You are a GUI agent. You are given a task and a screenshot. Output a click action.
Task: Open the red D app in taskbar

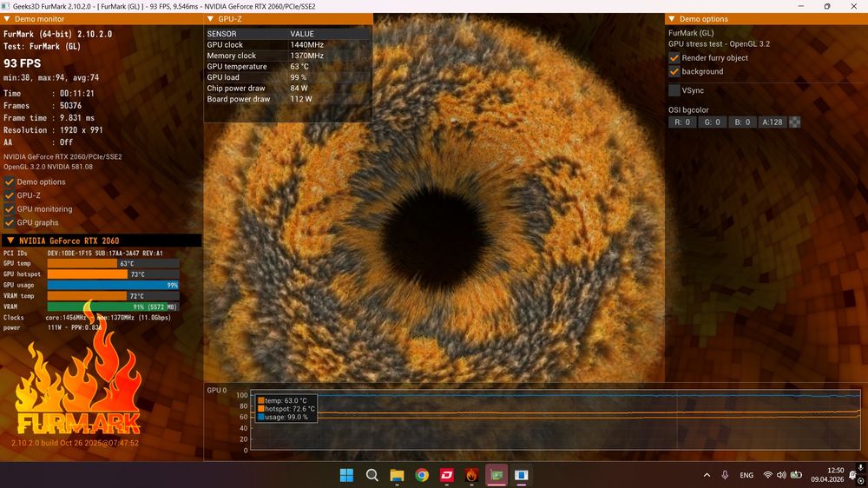click(447, 475)
